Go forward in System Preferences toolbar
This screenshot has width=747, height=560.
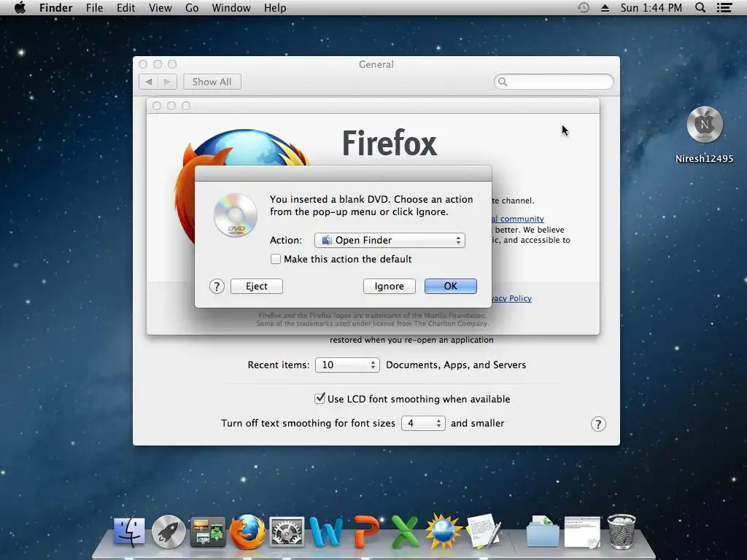167,82
